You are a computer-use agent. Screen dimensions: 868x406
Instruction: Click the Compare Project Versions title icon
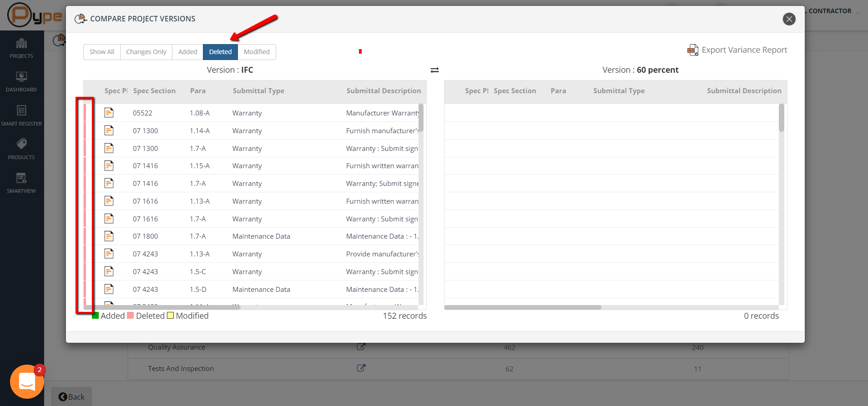pyautogui.click(x=81, y=19)
